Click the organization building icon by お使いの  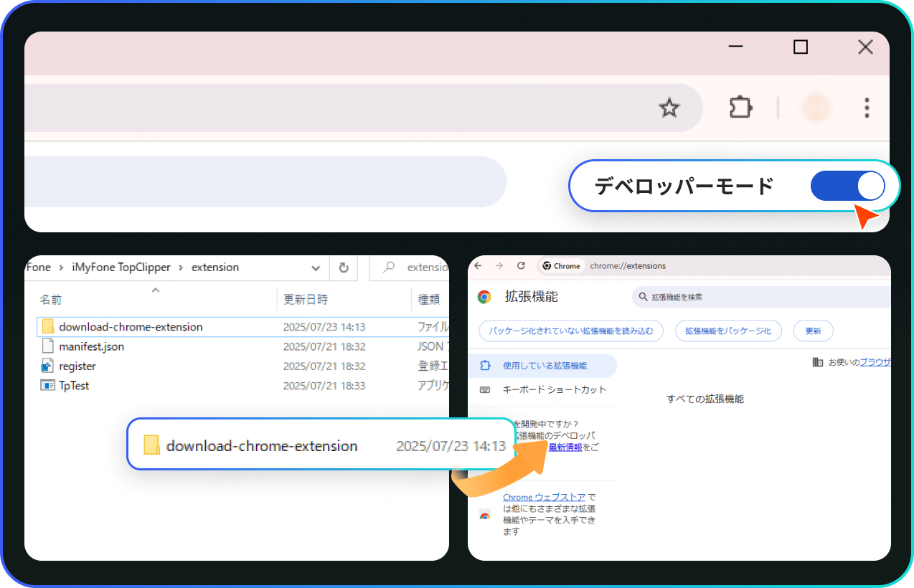[x=817, y=362]
